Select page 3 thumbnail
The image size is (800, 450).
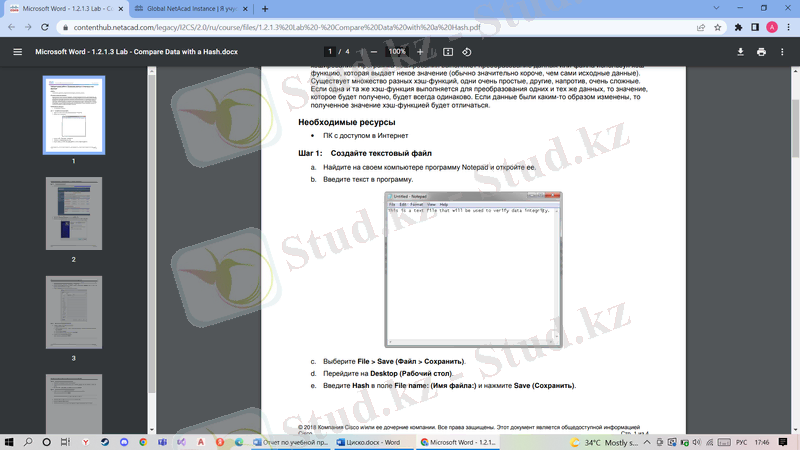[x=74, y=312]
